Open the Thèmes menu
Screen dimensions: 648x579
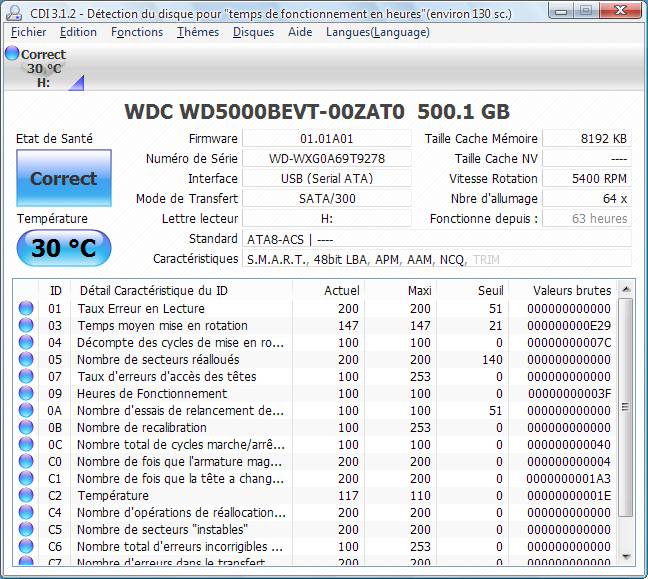click(198, 32)
